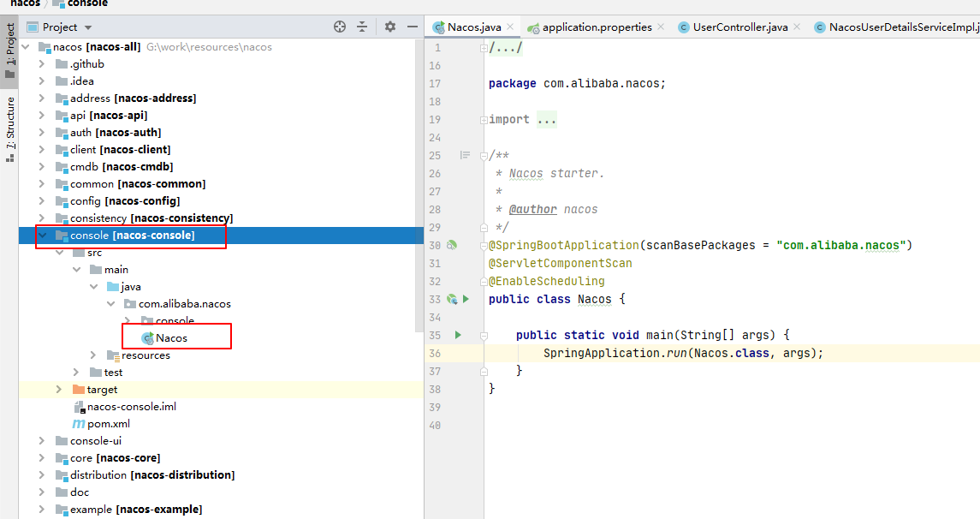Click the Locate/Scroll from Source crosshair icon
The image size is (980, 519).
[340, 27]
